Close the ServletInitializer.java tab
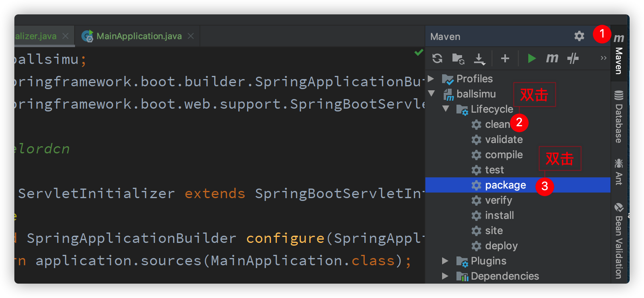This screenshot has width=644, height=298. [x=65, y=36]
